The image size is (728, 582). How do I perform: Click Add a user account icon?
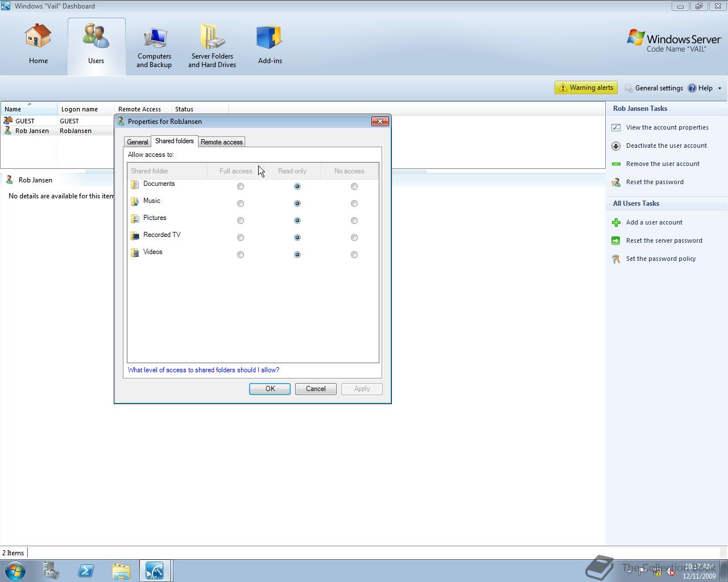tap(616, 222)
